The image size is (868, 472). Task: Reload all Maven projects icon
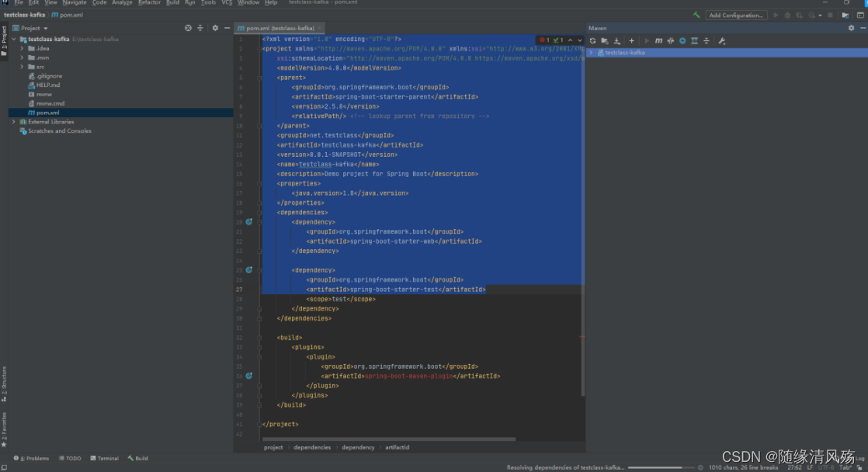(x=593, y=41)
